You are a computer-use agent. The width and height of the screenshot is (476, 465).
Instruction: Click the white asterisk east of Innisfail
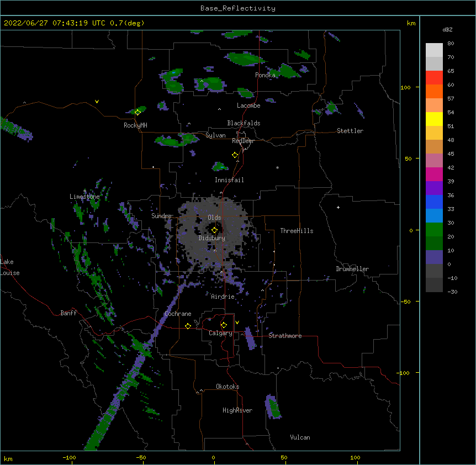(277, 167)
